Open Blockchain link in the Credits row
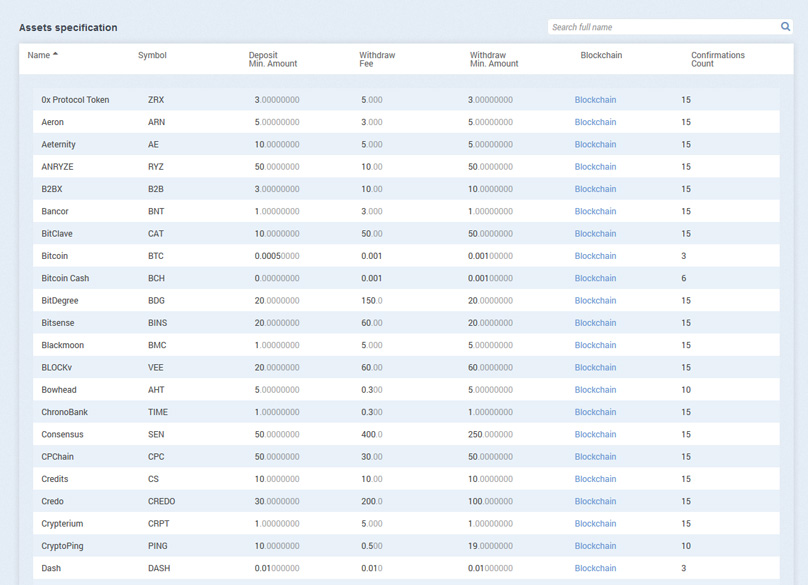The width and height of the screenshot is (808, 585). [595, 479]
